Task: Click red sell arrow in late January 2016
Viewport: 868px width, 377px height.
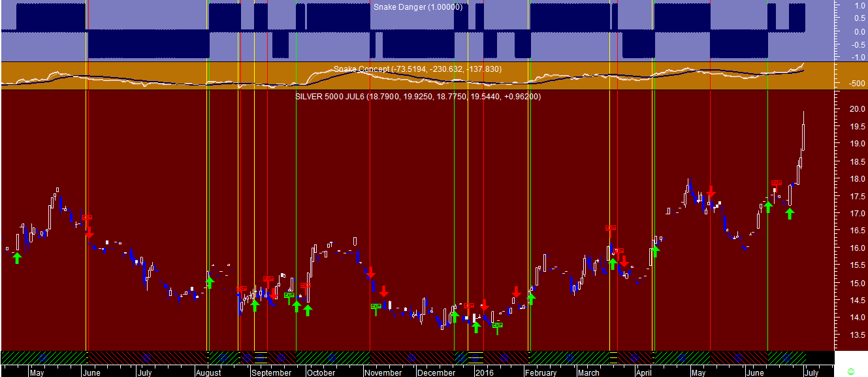Action: pos(516,291)
